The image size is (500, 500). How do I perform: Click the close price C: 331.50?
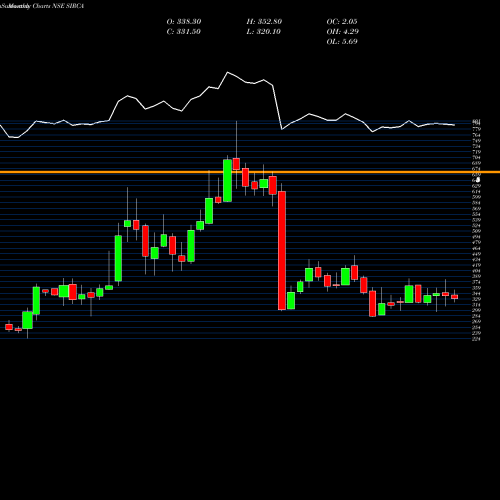183,32
